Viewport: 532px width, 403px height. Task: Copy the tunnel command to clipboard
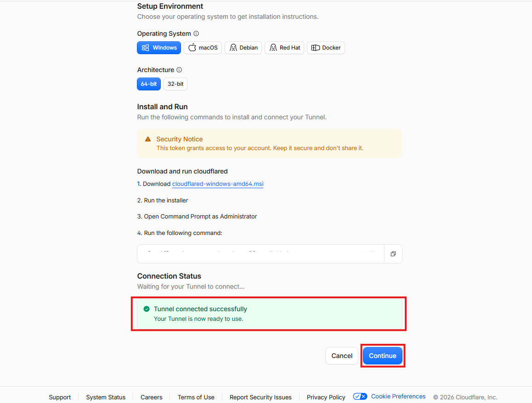[x=393, y=254]
